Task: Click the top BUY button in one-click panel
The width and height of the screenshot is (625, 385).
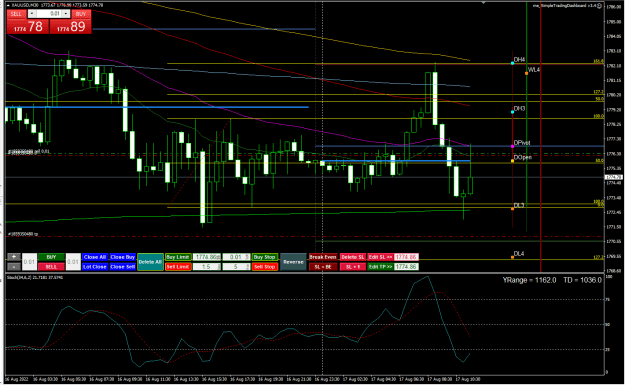Action: [81, 14]
